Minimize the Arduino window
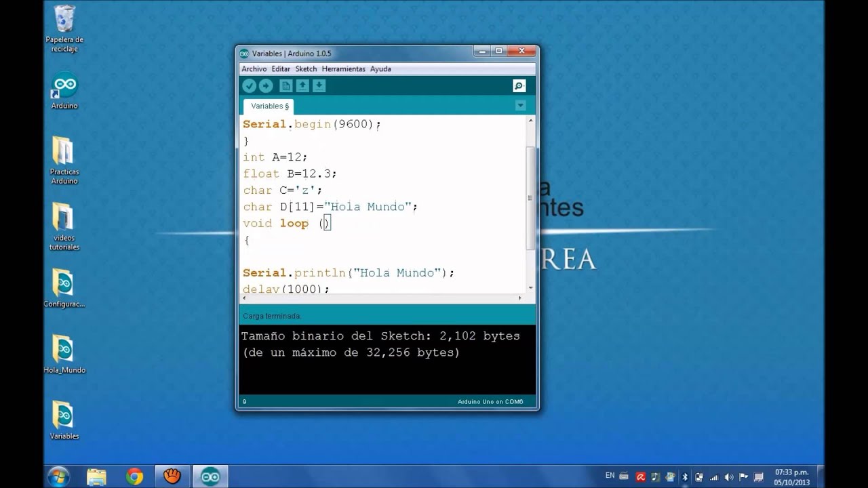 click(x=481, y=51)
